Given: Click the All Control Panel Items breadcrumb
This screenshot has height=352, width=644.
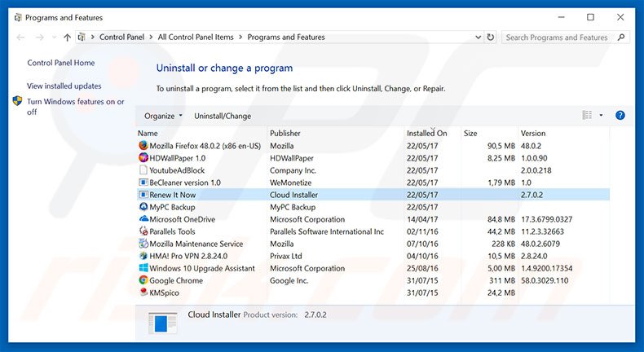Looking at the screenshot, I should pos(196,37).
